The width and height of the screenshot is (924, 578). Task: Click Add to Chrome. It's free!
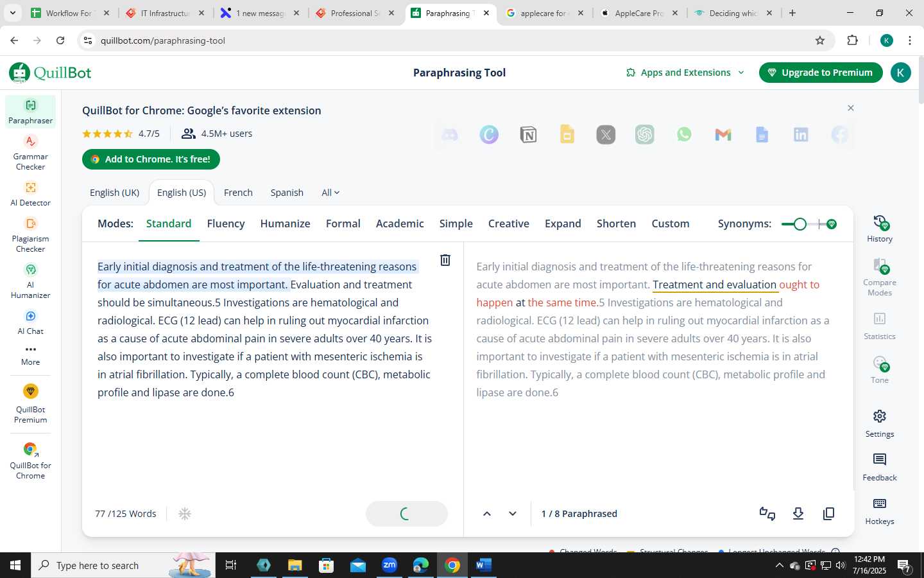tap(151, 159)
